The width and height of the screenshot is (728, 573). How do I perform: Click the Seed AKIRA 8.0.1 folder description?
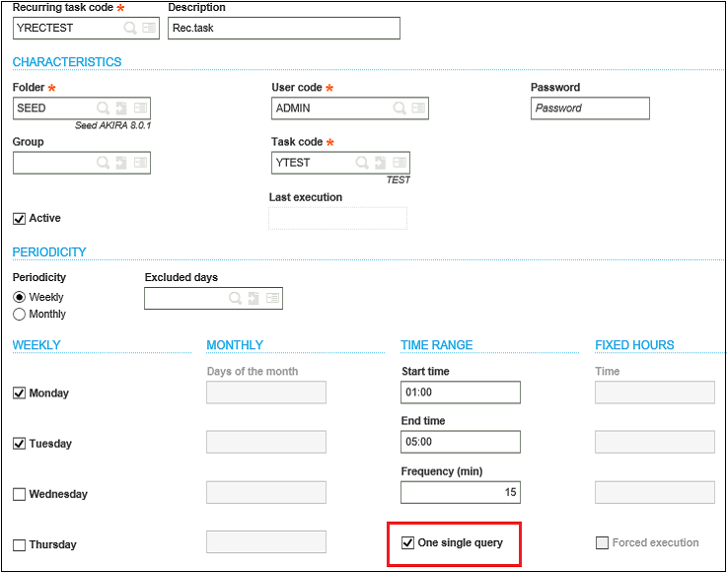112,125
